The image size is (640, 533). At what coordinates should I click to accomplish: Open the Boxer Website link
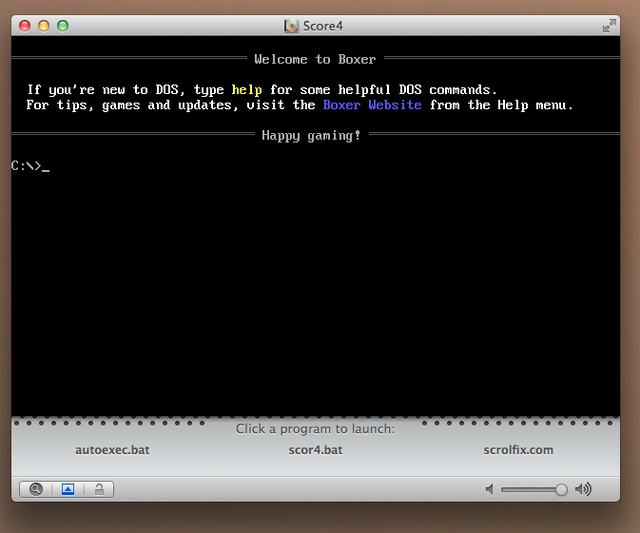372,105
